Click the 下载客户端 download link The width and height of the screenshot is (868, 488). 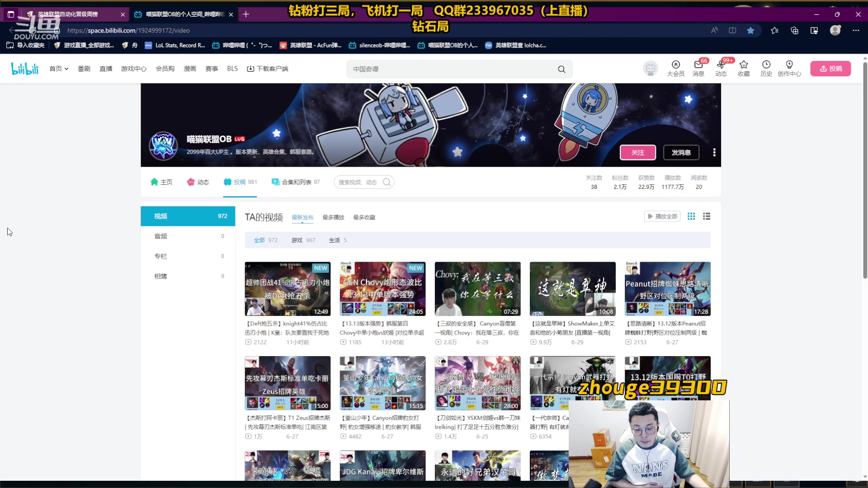tap(267, 69)
